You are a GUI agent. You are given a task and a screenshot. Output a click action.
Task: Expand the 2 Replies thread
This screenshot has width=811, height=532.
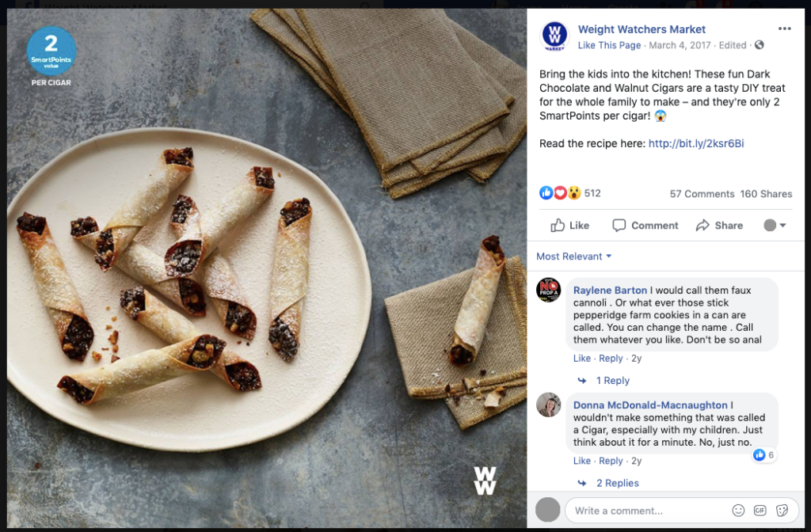(617, 483)
